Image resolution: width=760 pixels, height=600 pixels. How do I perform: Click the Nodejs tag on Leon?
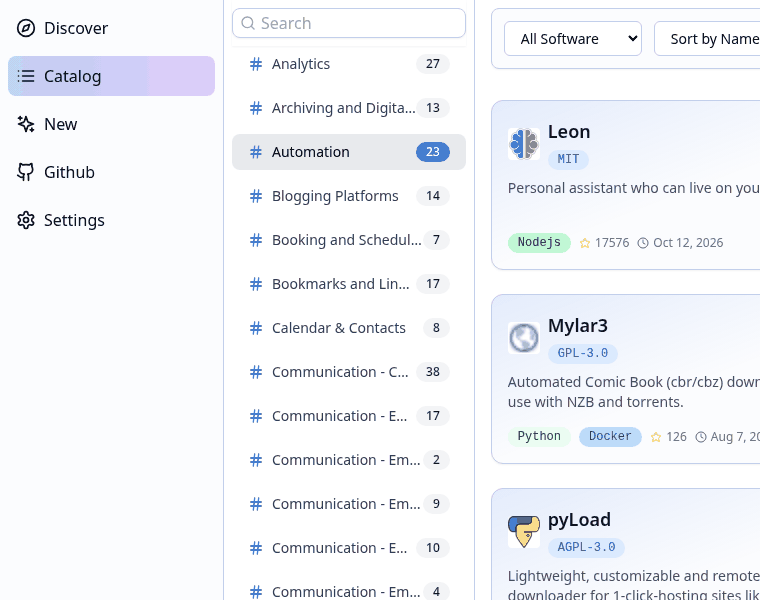(x=539, y=242)
